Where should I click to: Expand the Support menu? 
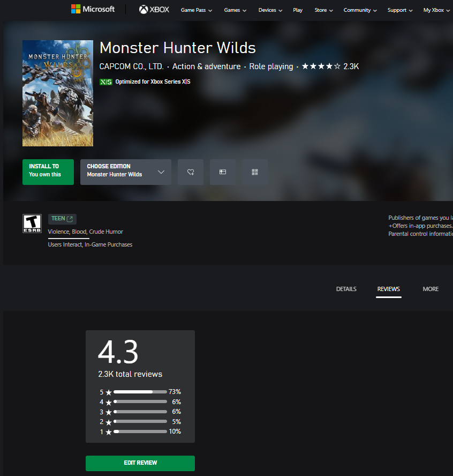[400, 10]
